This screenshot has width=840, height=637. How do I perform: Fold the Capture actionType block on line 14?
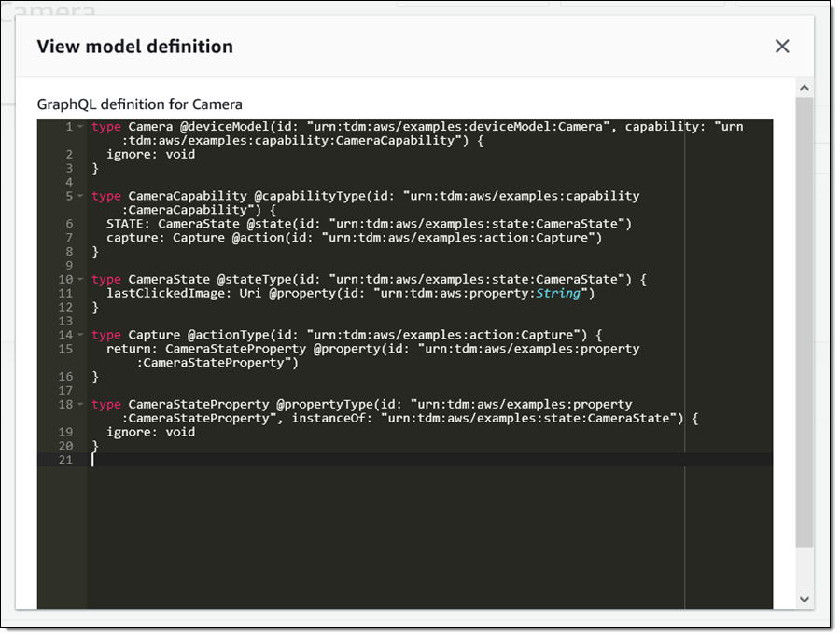(81, 335)
